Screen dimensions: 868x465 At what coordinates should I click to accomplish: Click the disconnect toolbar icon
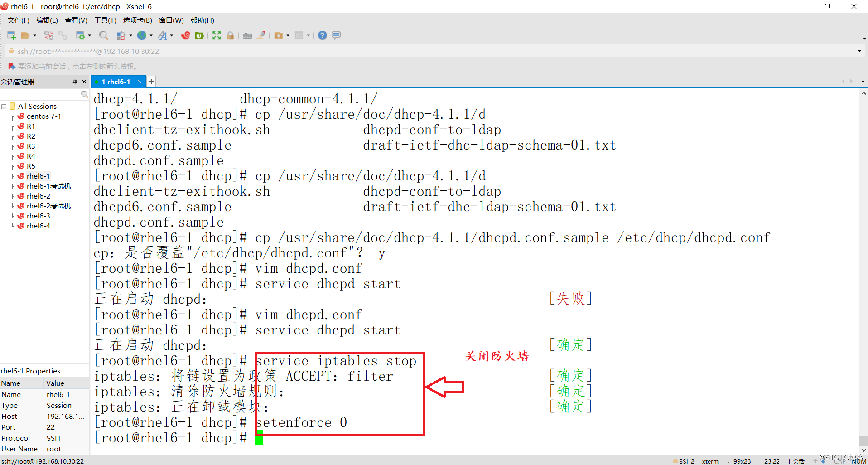point(49,35)
